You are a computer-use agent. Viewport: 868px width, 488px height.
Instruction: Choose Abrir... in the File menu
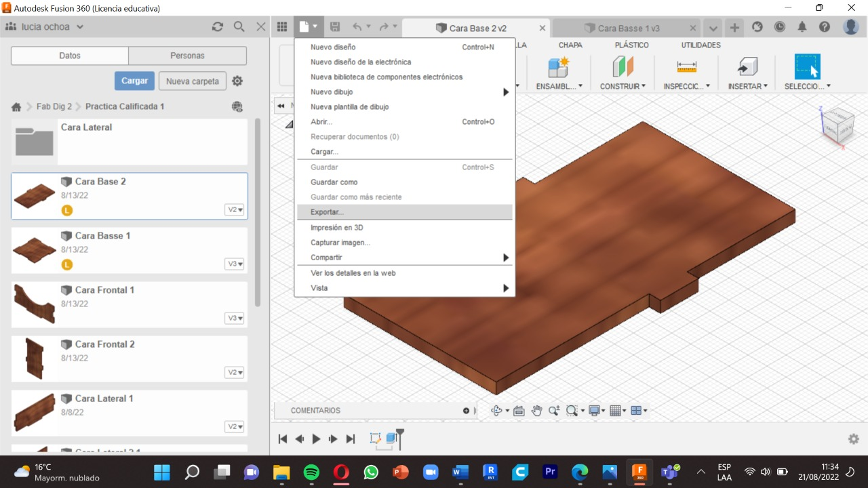pyautogui.click(x=404, y=122)
